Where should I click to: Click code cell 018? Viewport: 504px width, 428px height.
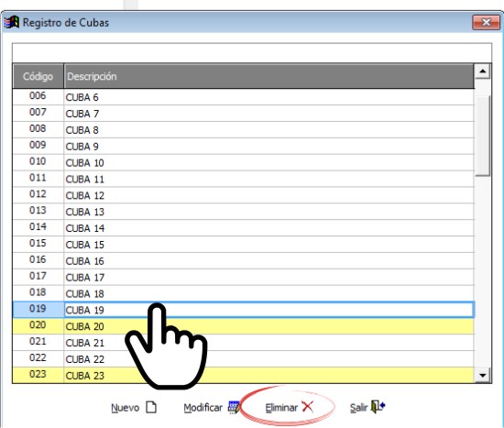click(38, 293)
